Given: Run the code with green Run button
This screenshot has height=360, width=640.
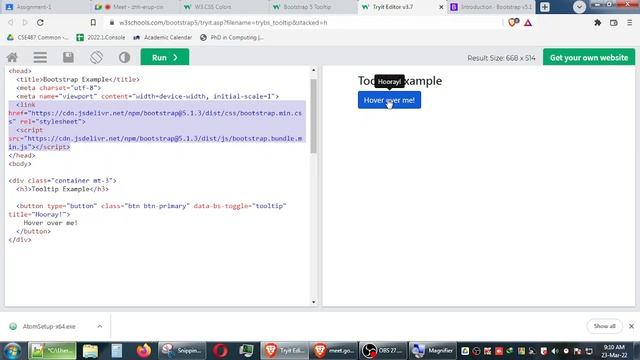Looking at the screenshot, I should (165, 58).
